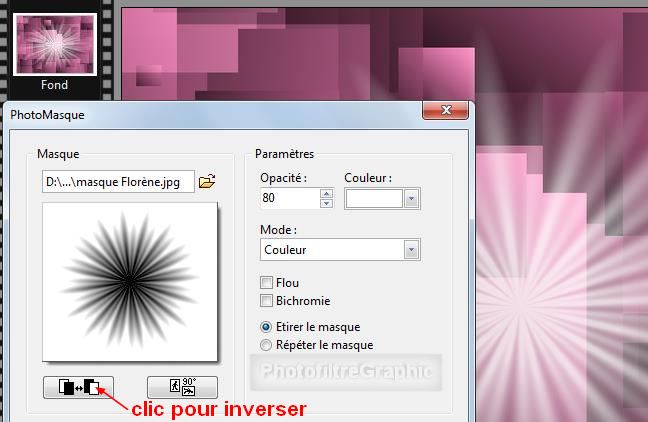
Task: Close the PhotoMasque dialog
Action: 446,113
